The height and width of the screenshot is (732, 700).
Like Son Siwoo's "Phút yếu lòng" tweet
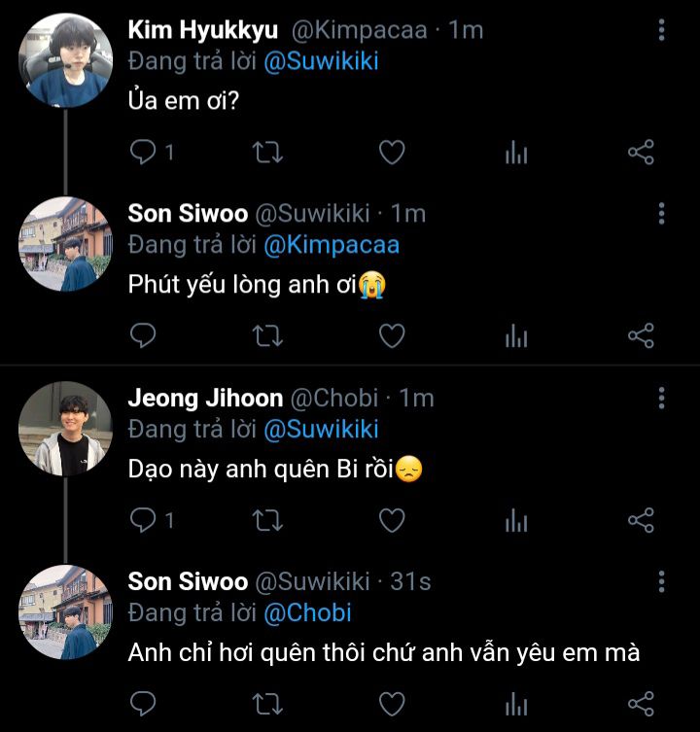coord(391,336)
